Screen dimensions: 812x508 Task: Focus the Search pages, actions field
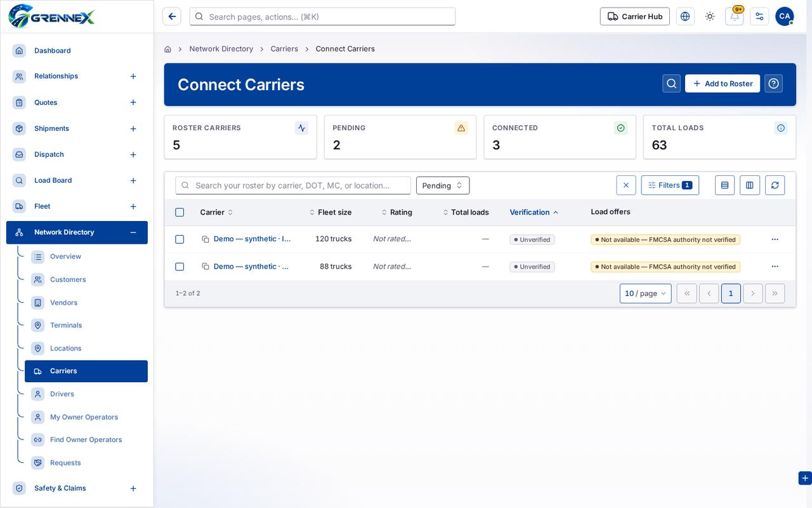pyautogui.click(x=322, y=17)
